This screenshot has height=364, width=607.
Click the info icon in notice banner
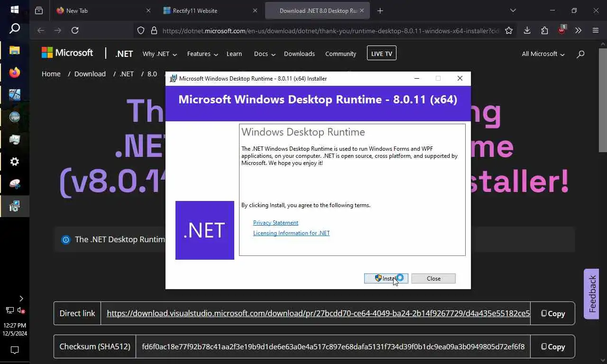(x=66, y=240)
